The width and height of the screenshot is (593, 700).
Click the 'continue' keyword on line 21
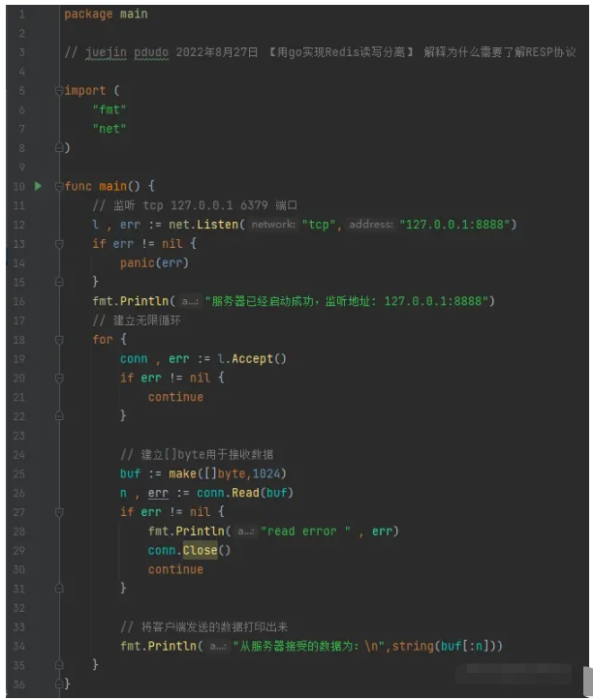pyautogui.click(x=175, y=397)
